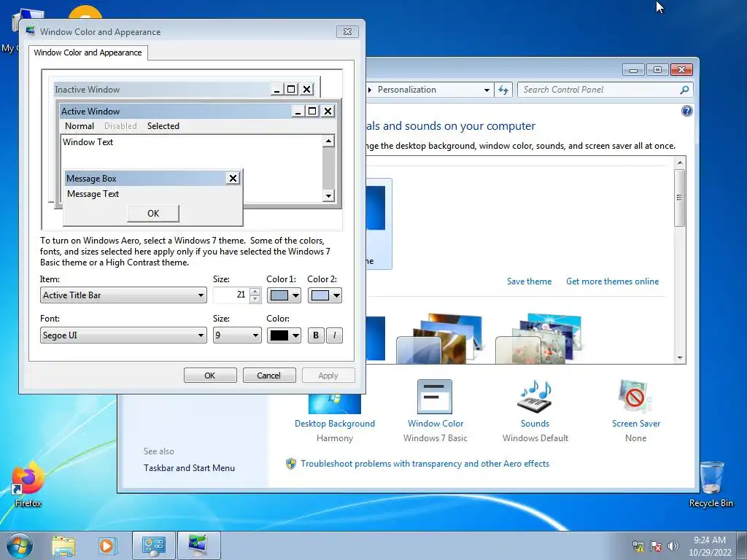Open the font Color black swatch dropdown

click(284, 335)
